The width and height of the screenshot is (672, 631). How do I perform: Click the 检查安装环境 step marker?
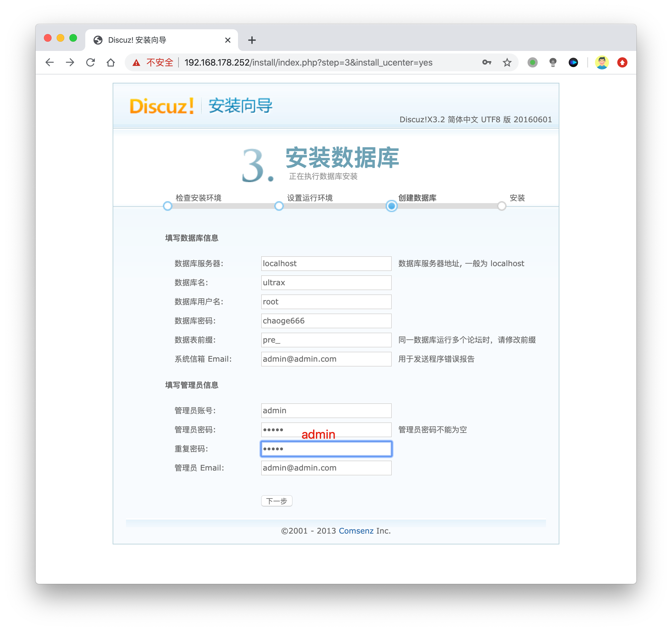click(x=168, y=206)
